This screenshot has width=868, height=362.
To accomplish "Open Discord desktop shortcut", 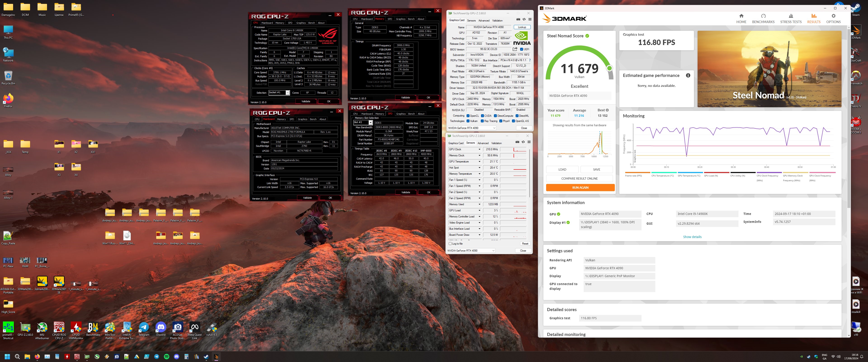I will click(x=161, y=329).
